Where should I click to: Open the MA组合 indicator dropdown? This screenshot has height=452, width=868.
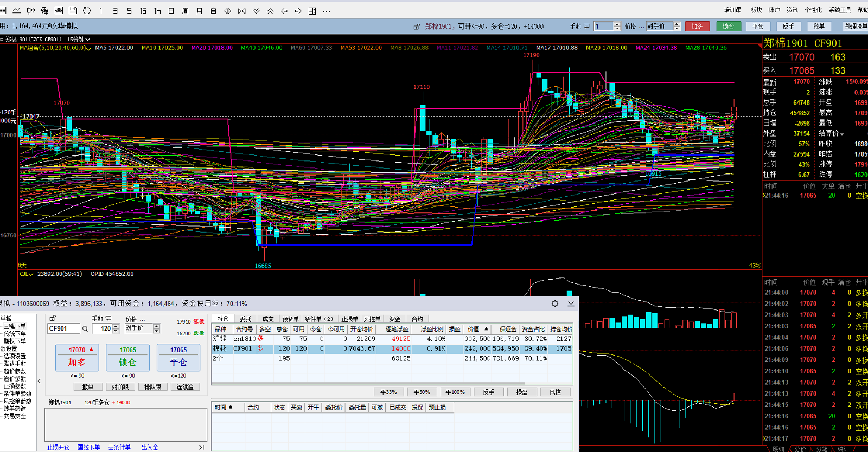pos(89,48)
